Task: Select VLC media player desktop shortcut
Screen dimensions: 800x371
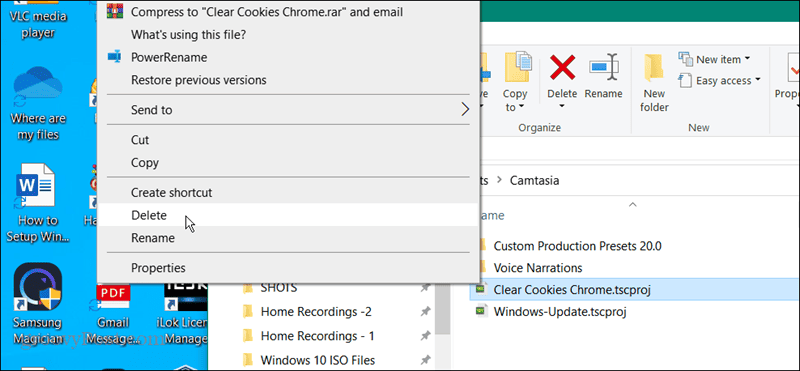Action: 38,20
